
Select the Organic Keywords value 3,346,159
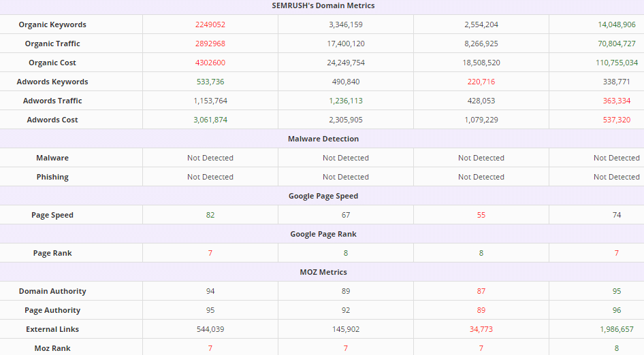click(x=346, y=24)
